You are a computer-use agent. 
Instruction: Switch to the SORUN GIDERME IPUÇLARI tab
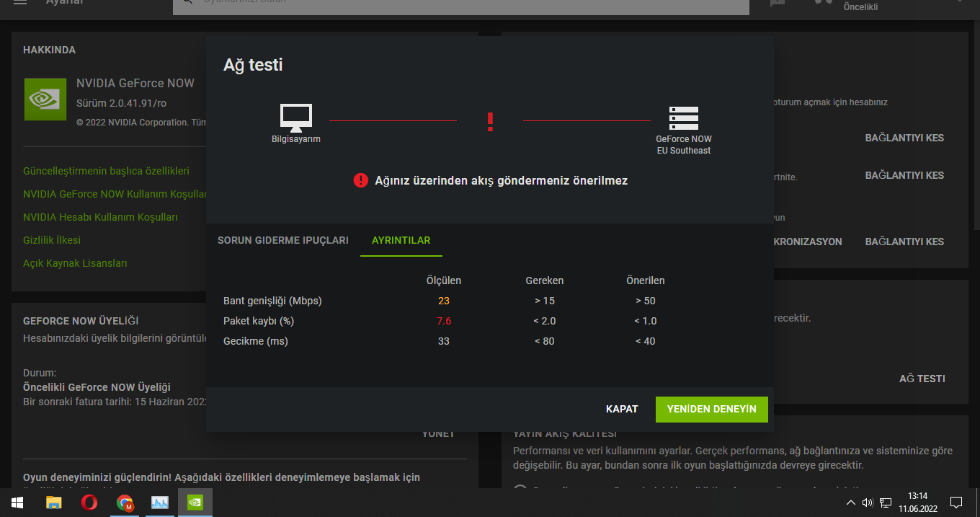(283, 240)
